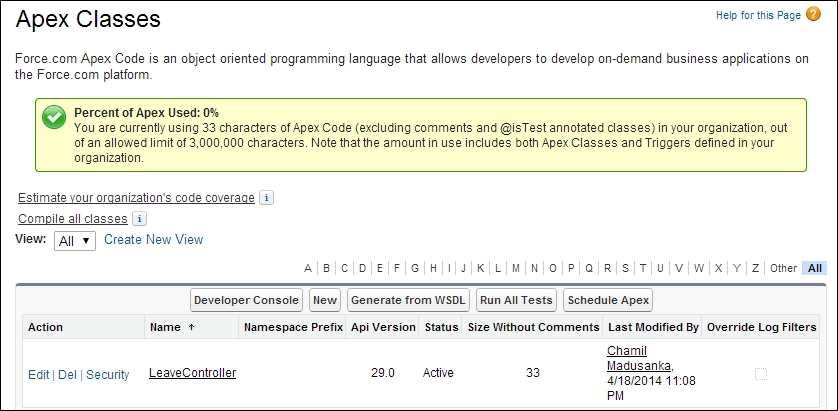
Task: Filter classes by letter P
Action: (x=571, y=268)
